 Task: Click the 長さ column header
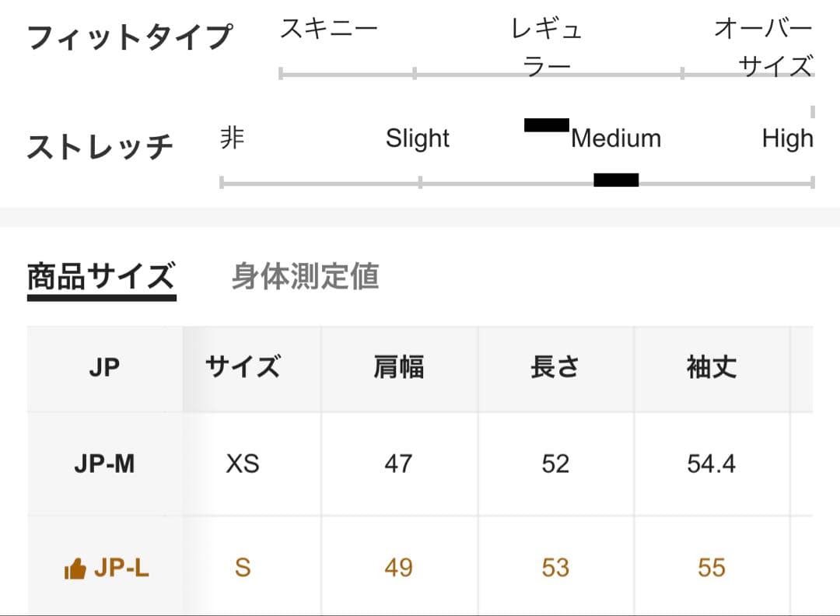[x=555, y=368]
